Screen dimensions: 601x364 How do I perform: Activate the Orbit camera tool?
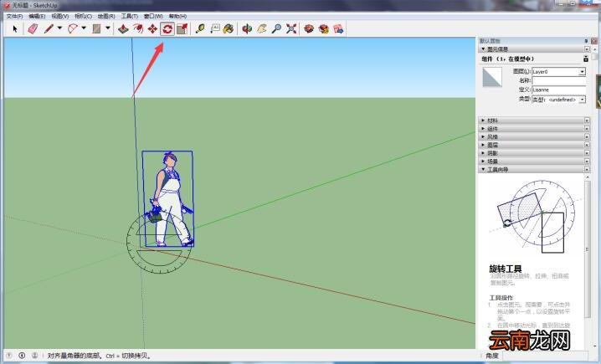[x=247, y=28]
